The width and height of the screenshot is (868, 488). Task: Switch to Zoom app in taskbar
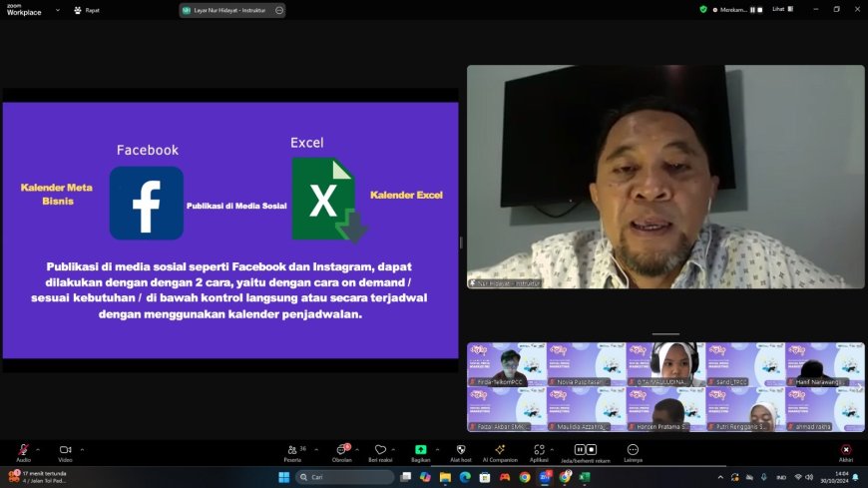545,477
